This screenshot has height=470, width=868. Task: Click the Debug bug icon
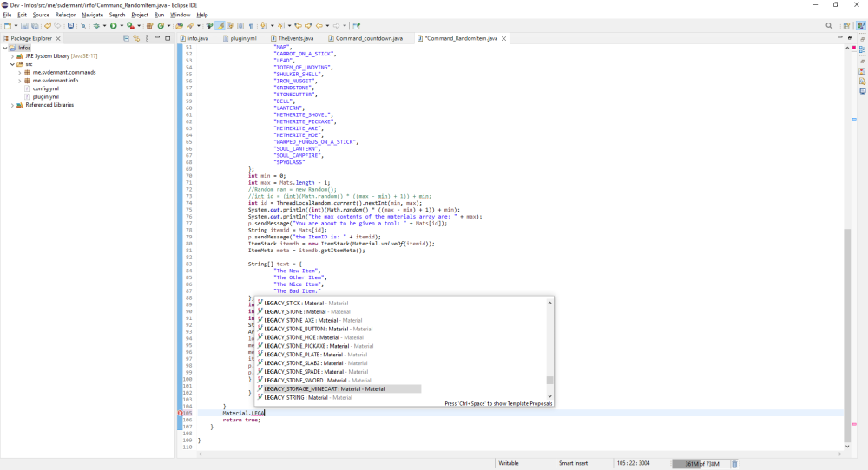point(95,26)
